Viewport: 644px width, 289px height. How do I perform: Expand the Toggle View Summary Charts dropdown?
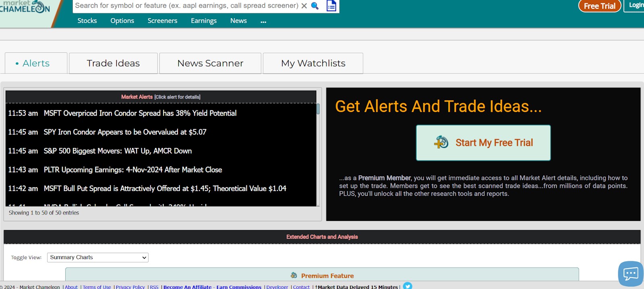click(x=98, y=258)
